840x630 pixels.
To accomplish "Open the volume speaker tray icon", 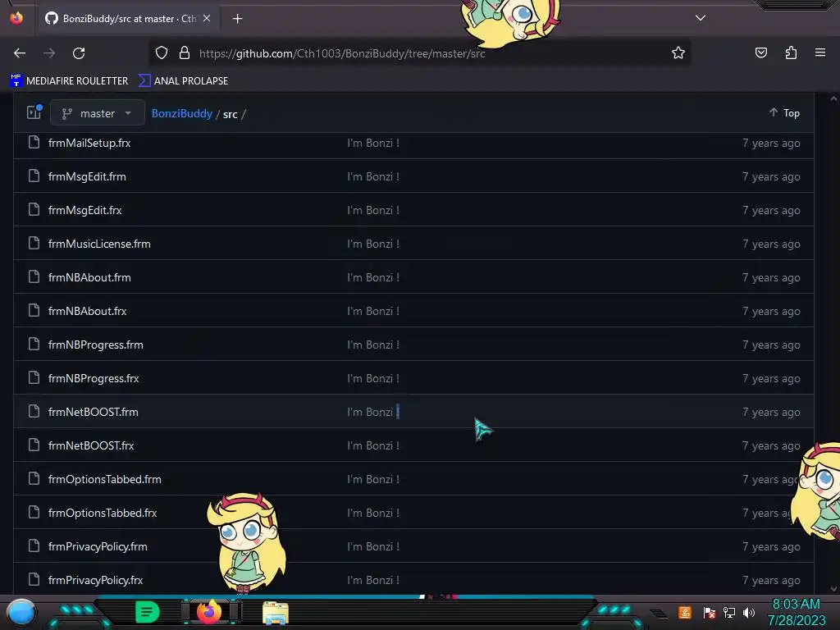I will click(749, 612).
